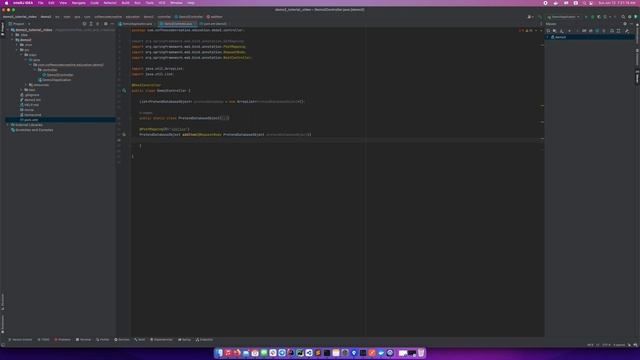This screenshot has width=640, height=360.
Task: Reload all Maven projects icon
Action: click(x=548, y=31)
